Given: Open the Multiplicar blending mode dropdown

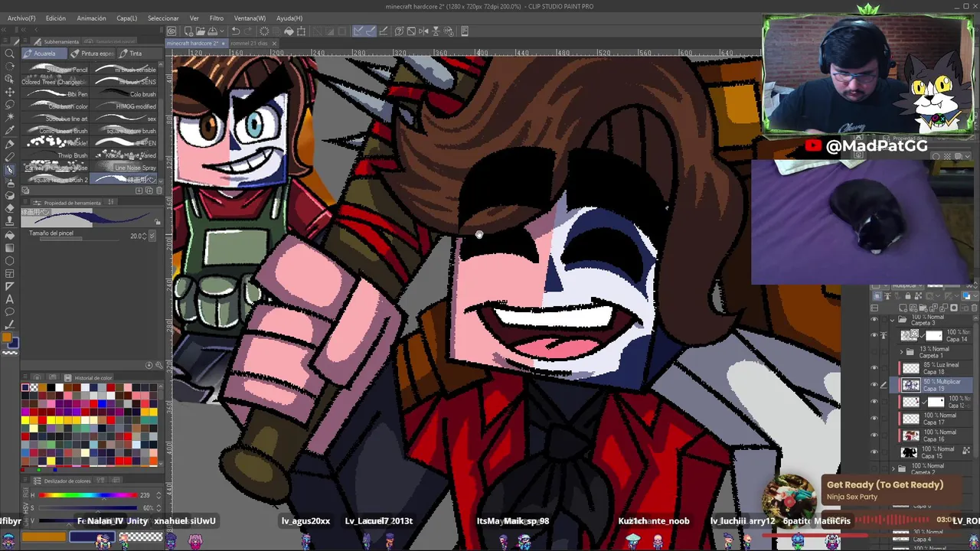Looking at the screenshot, I should [x=908, y=285].
